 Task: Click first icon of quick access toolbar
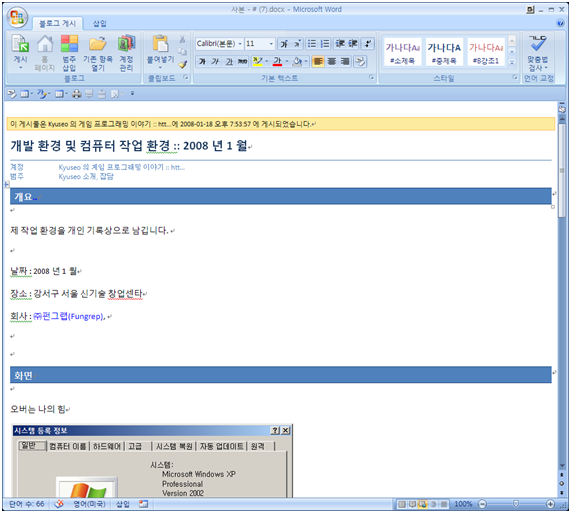click(12, 94)
